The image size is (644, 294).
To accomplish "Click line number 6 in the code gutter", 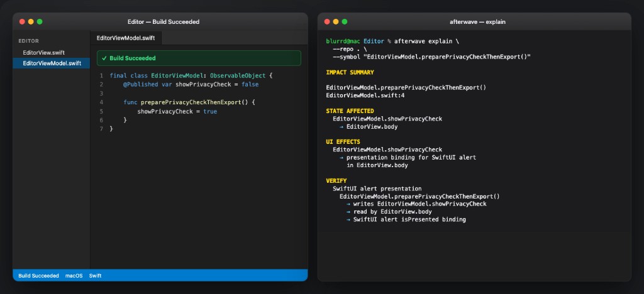I will [101, 120].
